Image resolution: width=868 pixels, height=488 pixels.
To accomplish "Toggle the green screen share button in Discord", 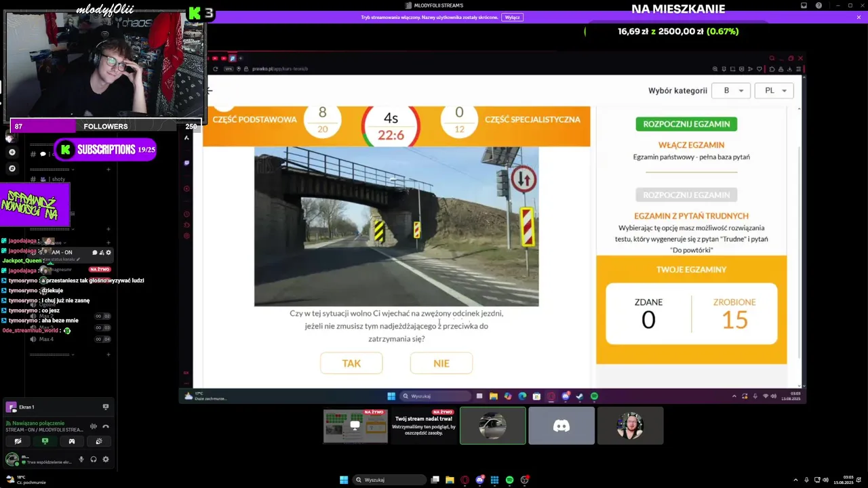I will tap(45, 441).
